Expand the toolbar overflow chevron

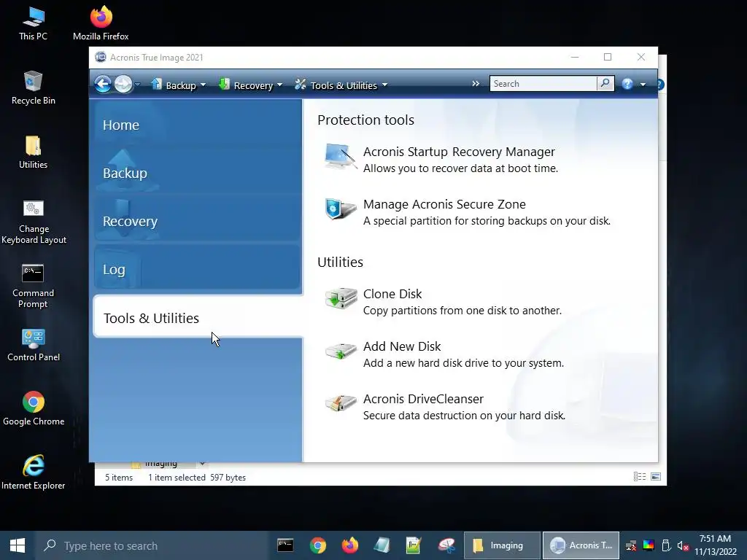click(x=476, y=84)
